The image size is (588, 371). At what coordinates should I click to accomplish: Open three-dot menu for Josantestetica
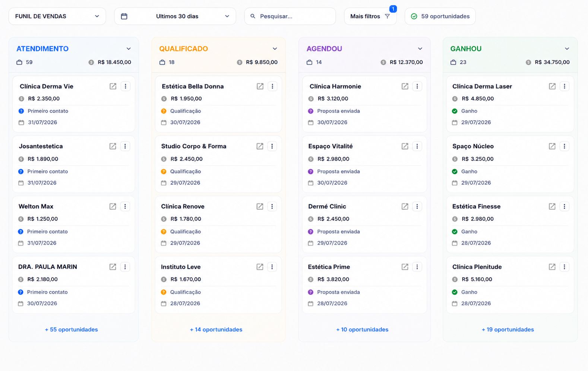coord(125,146)
